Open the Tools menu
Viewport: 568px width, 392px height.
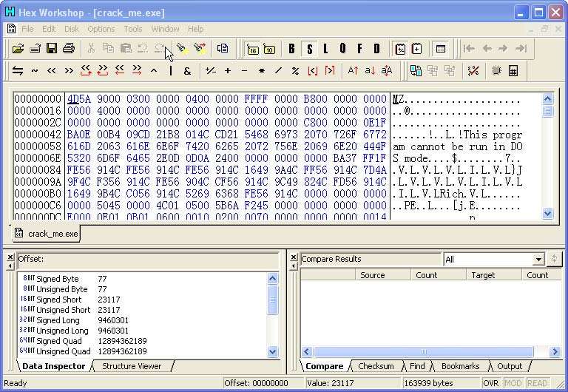(x=133, y=29)
